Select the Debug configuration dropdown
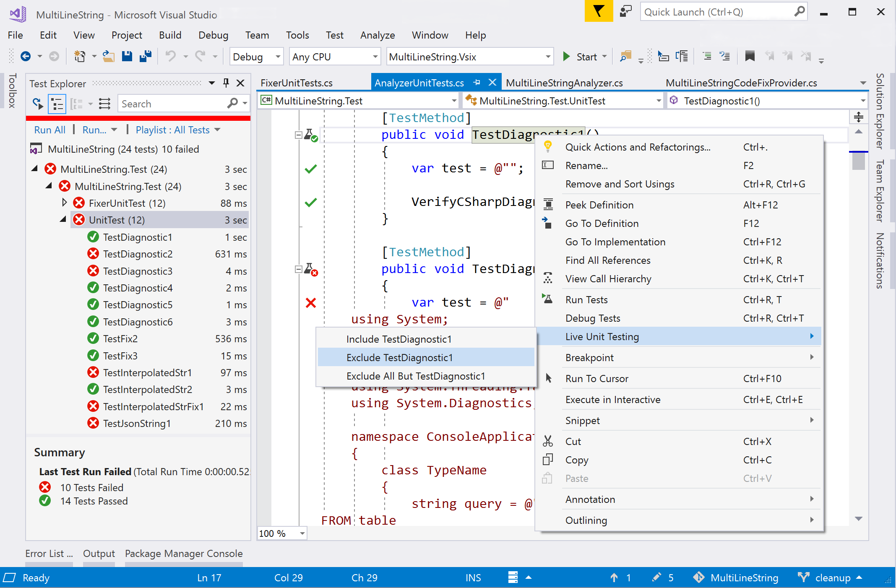 [x=256, y=57]
